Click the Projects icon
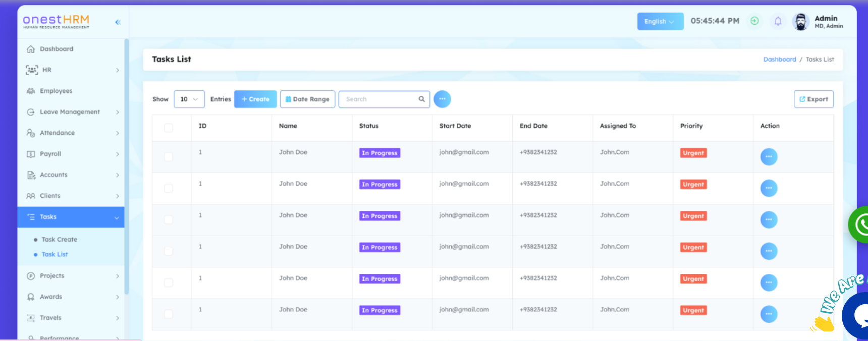 pos(31,276)
